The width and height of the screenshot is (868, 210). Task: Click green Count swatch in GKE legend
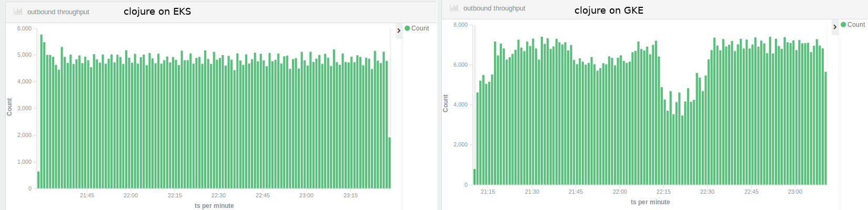coord(843,25)
